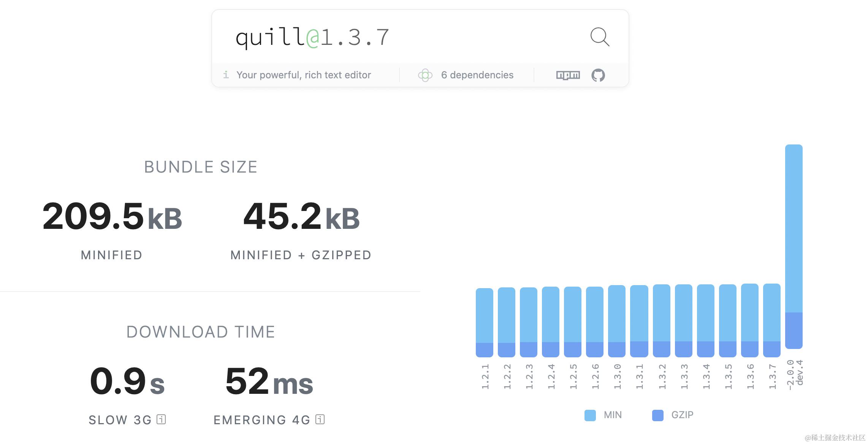Click the Emerging 4G info icon
868x444 pixels.
(320, 419)
